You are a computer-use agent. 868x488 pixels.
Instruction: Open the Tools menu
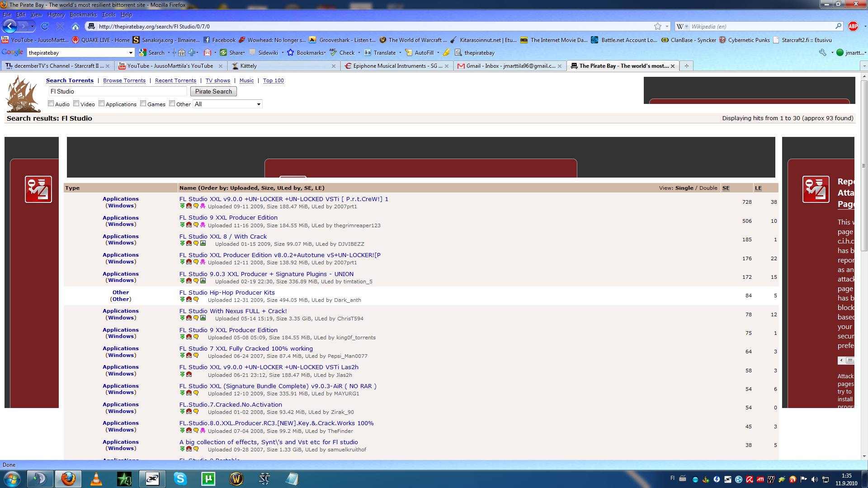pos(108,14)
